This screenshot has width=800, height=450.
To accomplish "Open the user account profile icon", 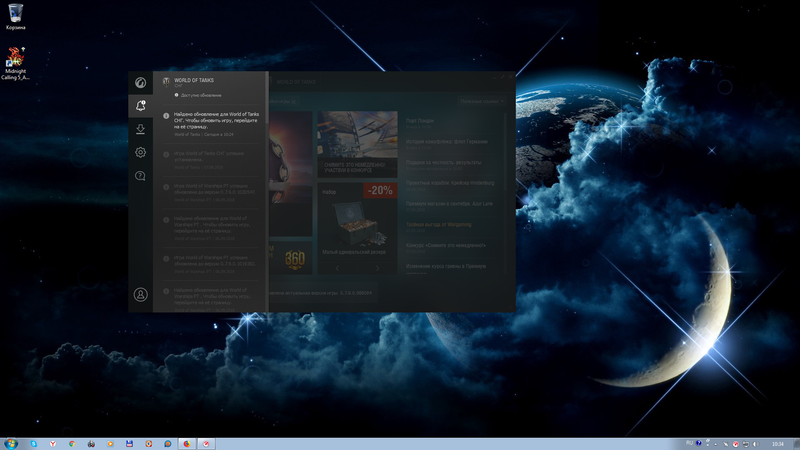I will [140, 294].
